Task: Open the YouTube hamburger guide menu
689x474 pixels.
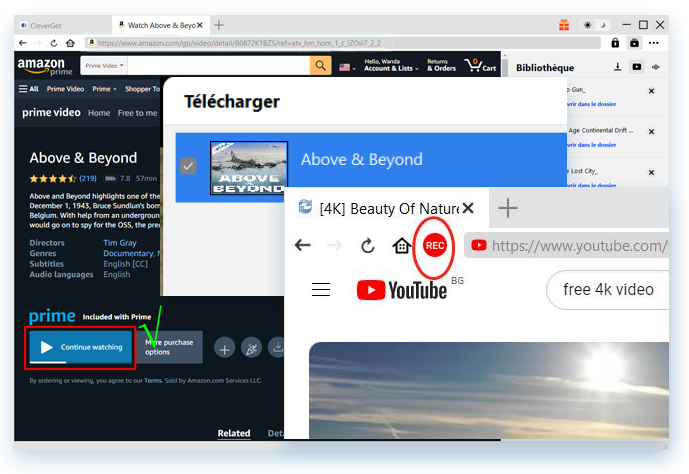Action: pyautogui.click(x=321, y=289)
